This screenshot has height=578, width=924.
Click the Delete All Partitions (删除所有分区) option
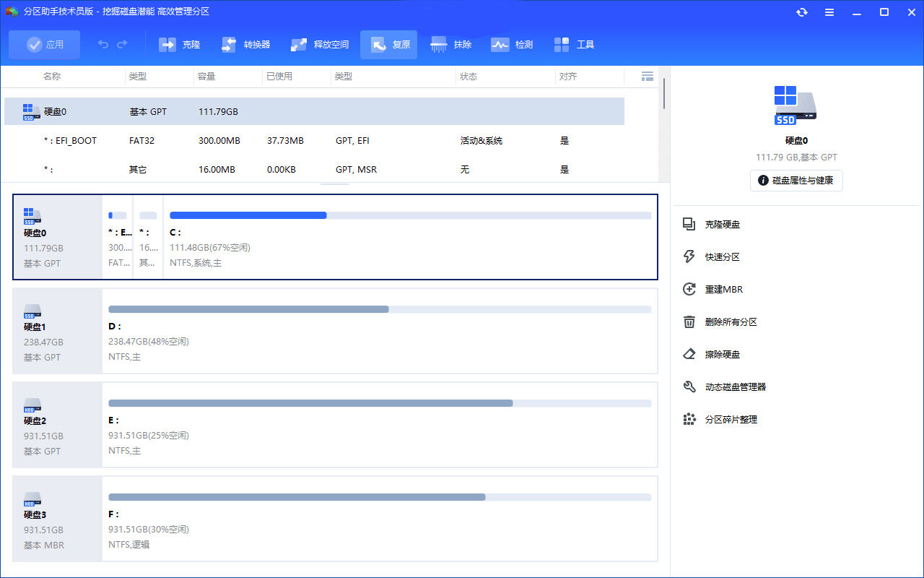(x=731, y=322)
